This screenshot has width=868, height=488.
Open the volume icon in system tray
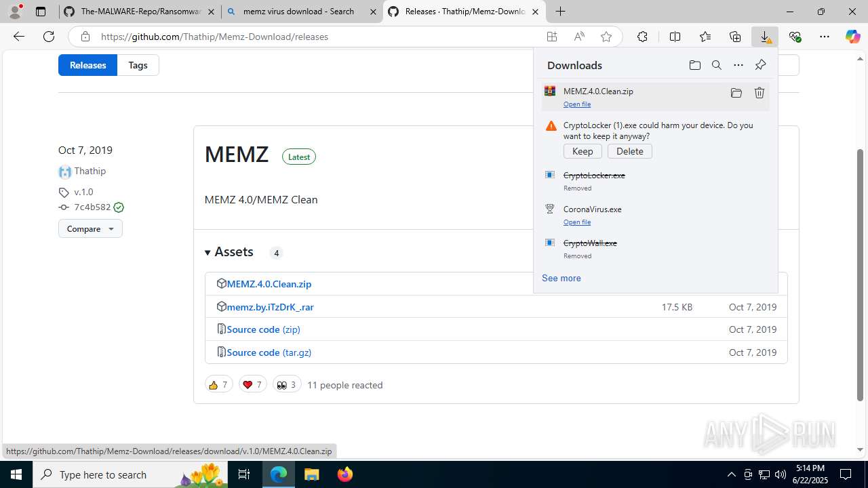[x=780, y=474]
